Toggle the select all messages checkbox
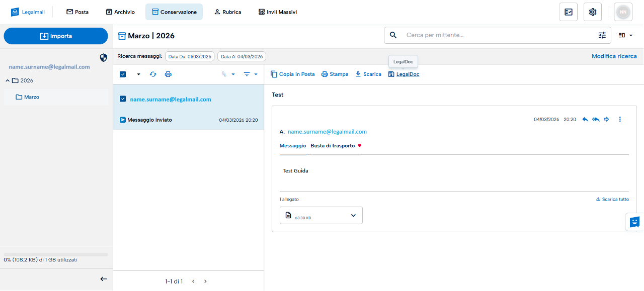This screenshot has width=644, height=291. tap(123, 74)
